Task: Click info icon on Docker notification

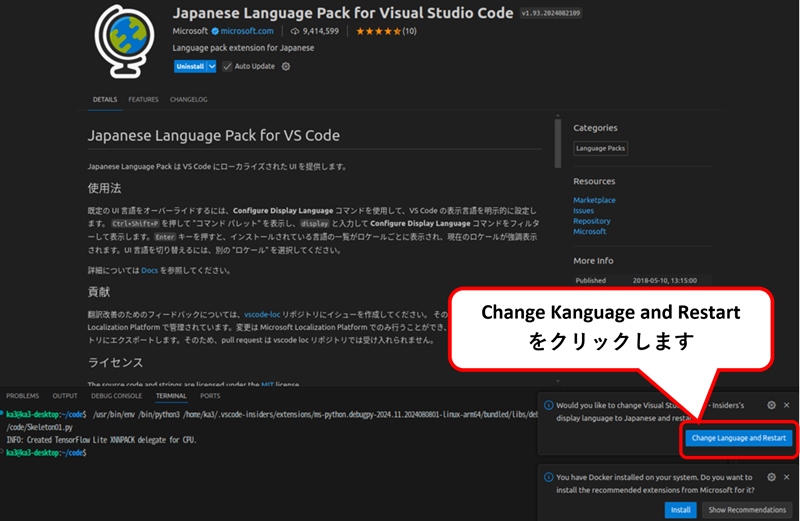Action: coord(548,477)
